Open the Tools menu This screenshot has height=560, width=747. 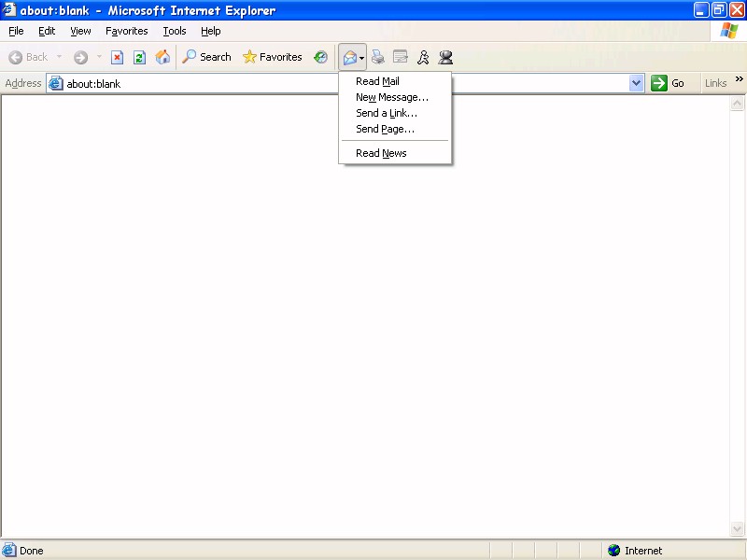[175, 31]
